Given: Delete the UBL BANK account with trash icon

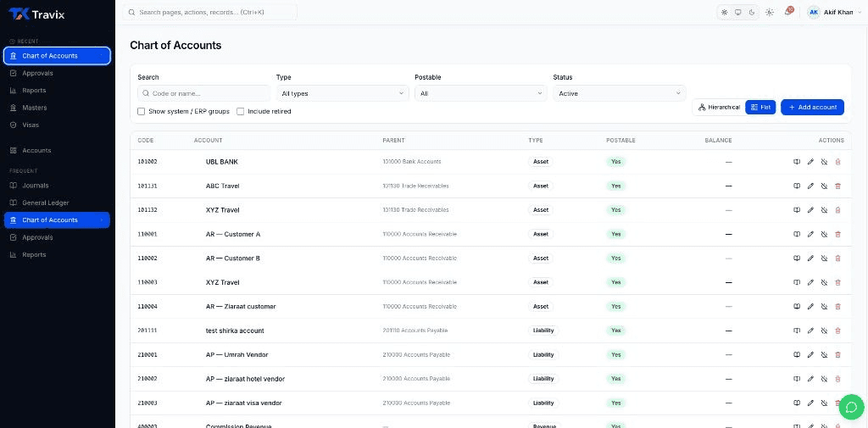Looking at the screenshot, I should 837,162.
